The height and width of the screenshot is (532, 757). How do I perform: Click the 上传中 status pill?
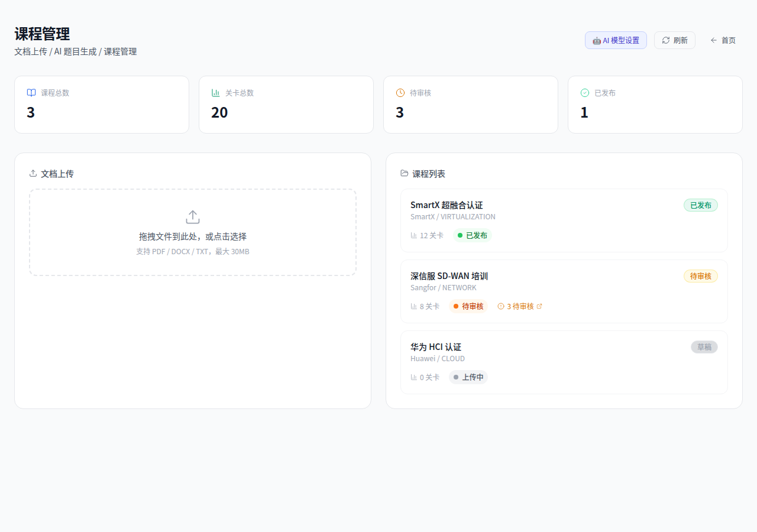[468, 377]
